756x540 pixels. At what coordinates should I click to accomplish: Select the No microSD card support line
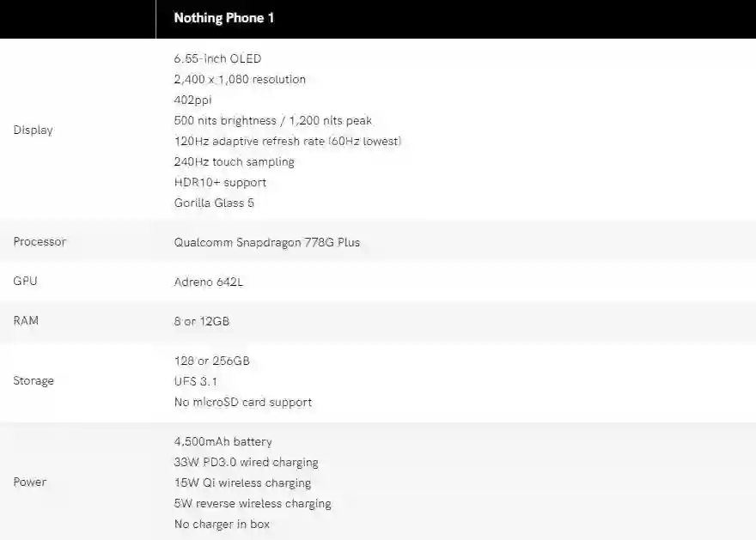pyautogui.click(x=243, y=403)
